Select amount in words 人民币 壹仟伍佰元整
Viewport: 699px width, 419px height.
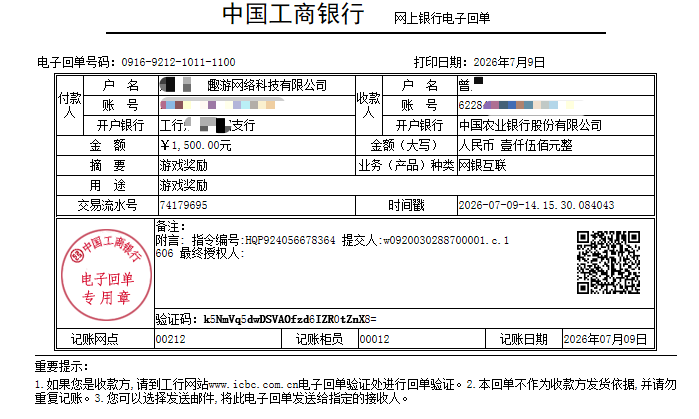coord(515,145)
